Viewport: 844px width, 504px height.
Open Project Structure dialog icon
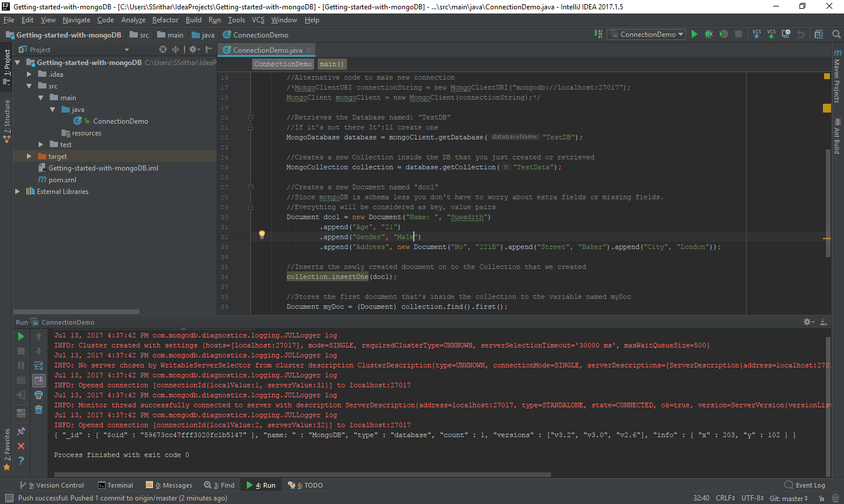point(819,35)
